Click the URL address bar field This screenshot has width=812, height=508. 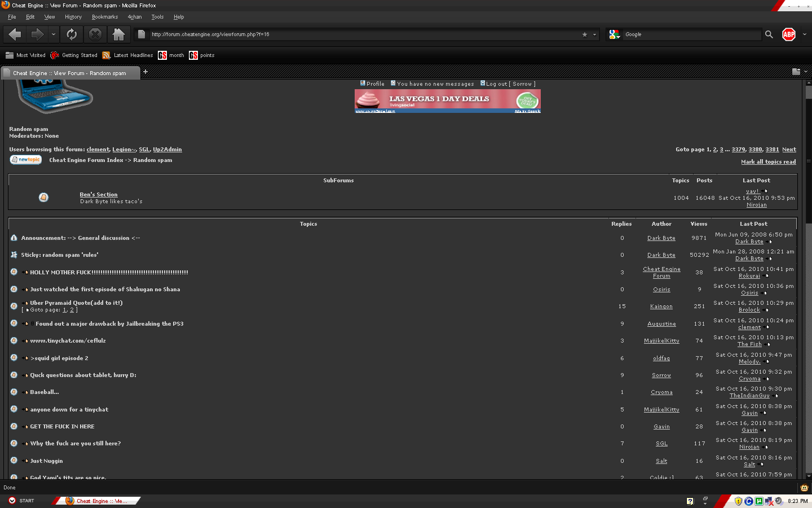pos(361,34)
